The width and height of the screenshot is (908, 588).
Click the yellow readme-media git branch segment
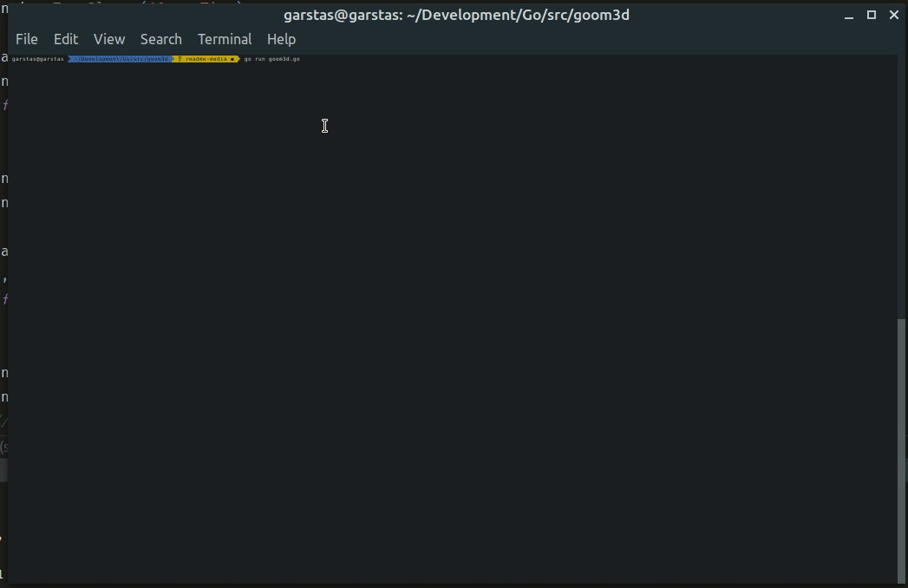[x=206, y=59]
